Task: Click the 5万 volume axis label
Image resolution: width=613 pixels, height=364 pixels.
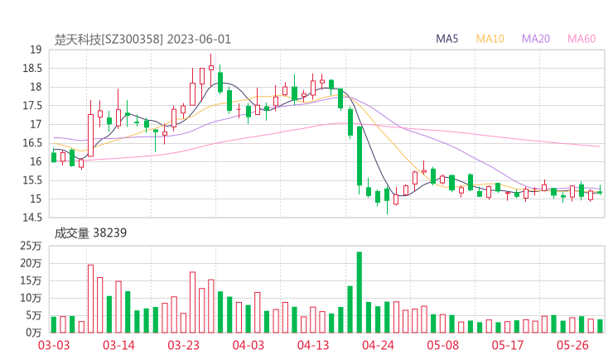Action: tap(34, 315)
